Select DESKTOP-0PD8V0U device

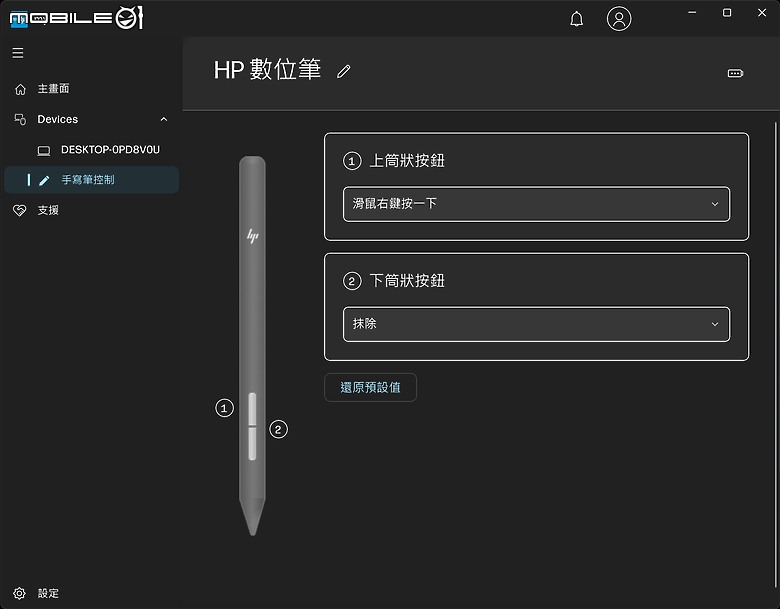(110, 150)
